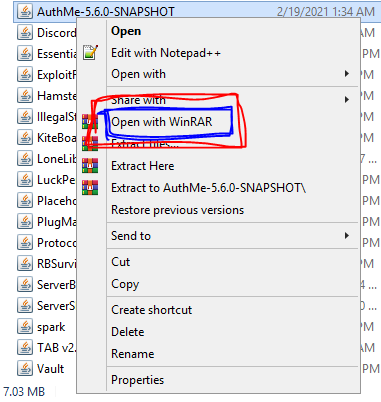
Task: Click the spark file's jar icon
Action: pyautogui.click(x=25, y=327)
